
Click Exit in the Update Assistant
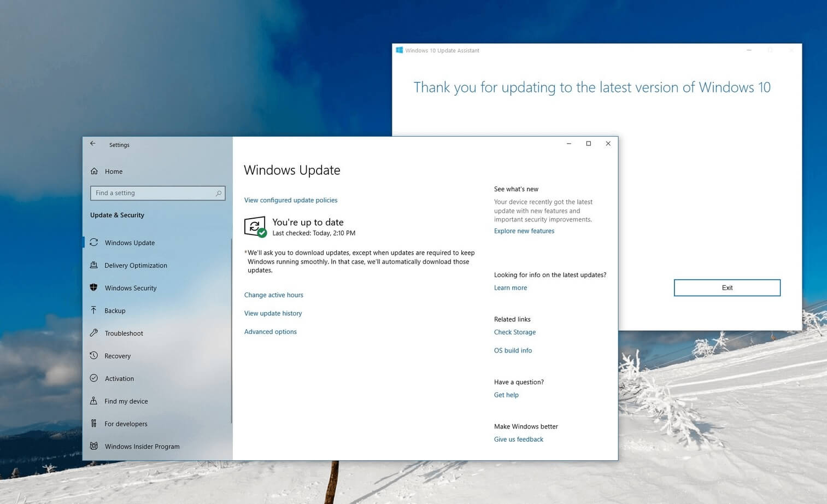tap(727, 288)
